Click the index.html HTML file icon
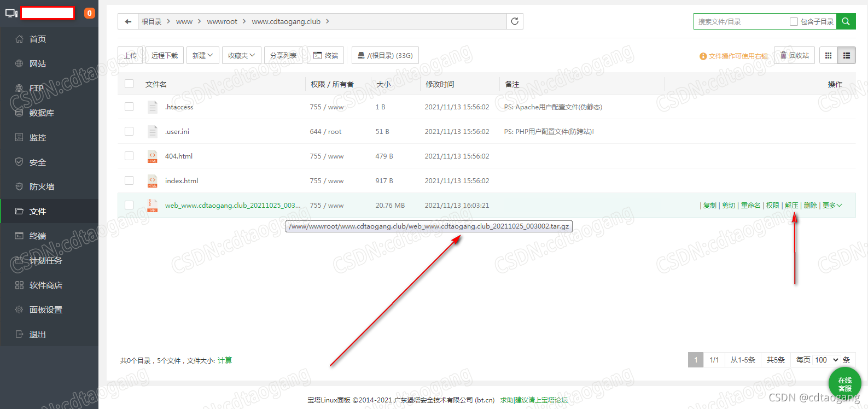The image size is (868, 409). [153, 181]
